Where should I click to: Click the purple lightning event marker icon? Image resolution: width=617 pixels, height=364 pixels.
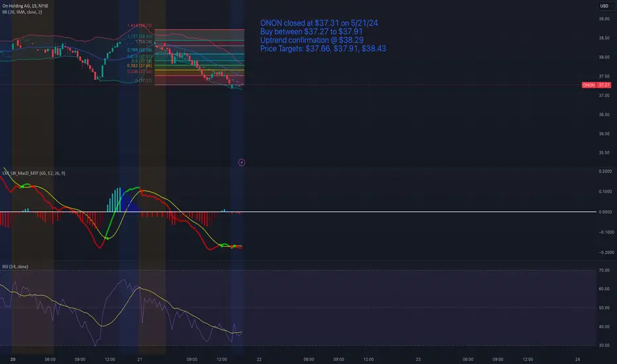[242, 163]
